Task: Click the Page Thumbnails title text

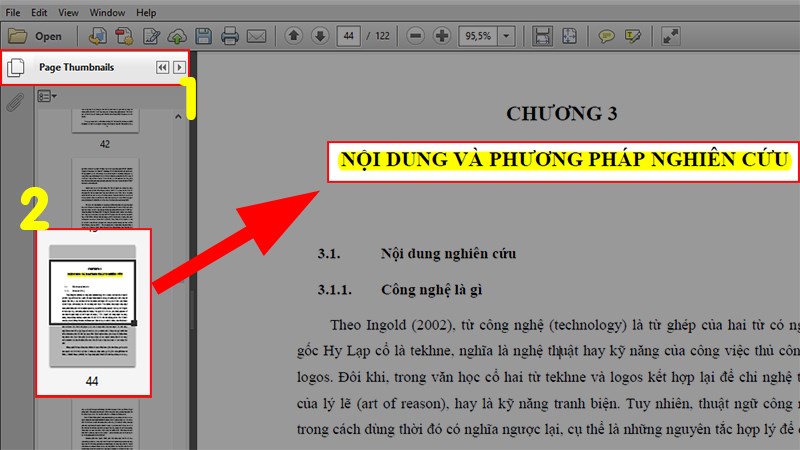Action: click(77, 67)
